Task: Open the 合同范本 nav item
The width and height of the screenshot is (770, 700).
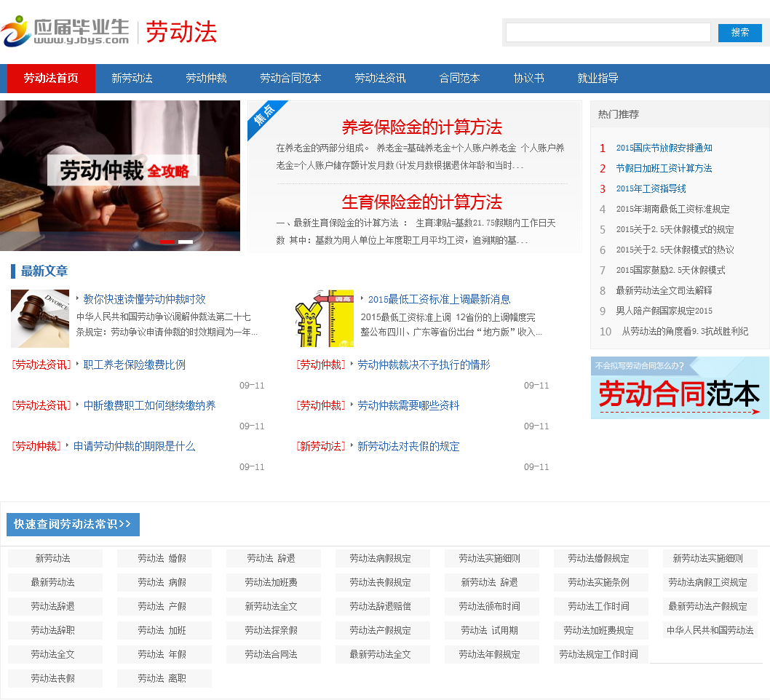Action: point(459,78)
